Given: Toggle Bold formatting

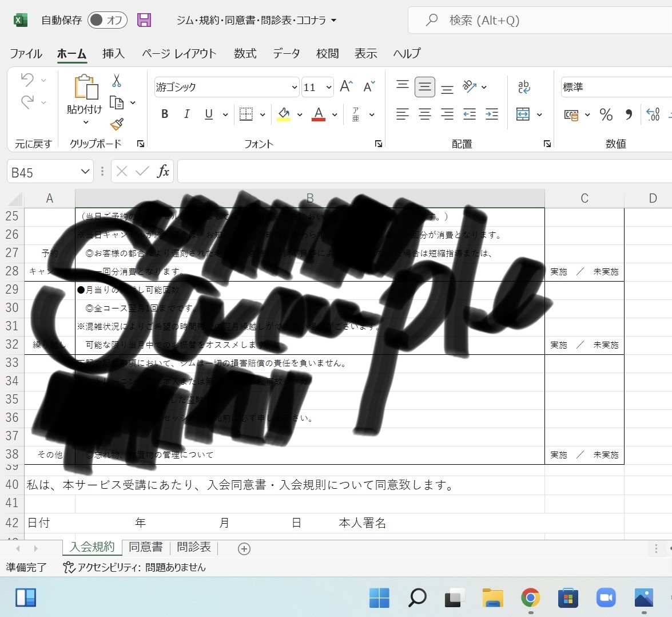Looking at the screenshot, I should (x=165, y=114).
